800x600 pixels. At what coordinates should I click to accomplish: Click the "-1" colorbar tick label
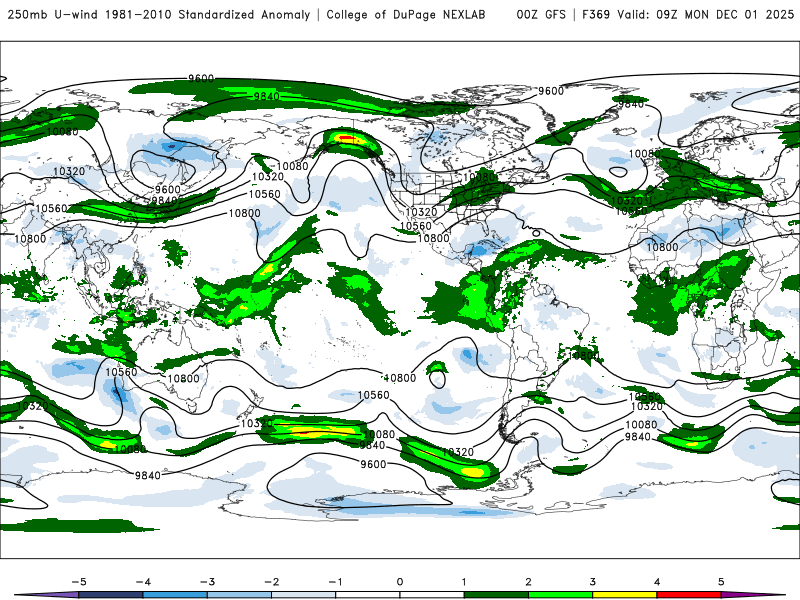click(x=335, y=582)
